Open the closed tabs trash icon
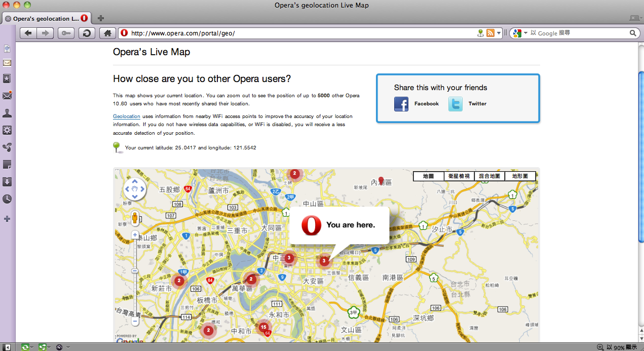 point(634,18)
